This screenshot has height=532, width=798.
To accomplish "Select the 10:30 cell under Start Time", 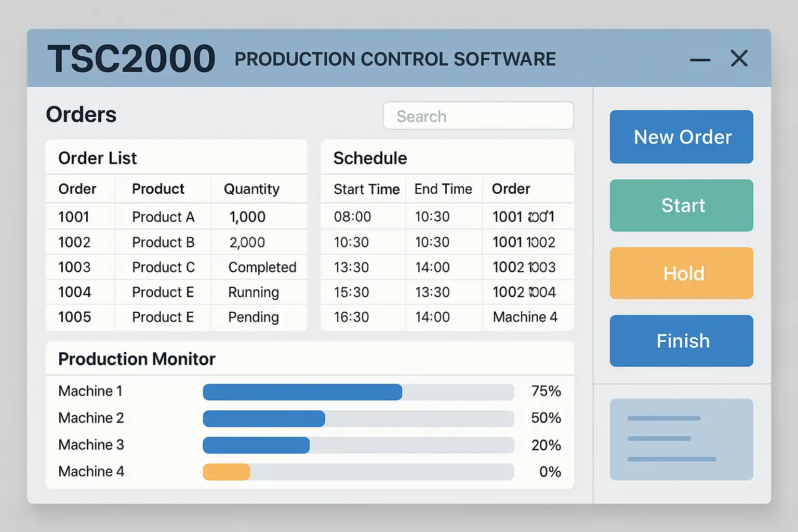I will [x=351, y=242].
